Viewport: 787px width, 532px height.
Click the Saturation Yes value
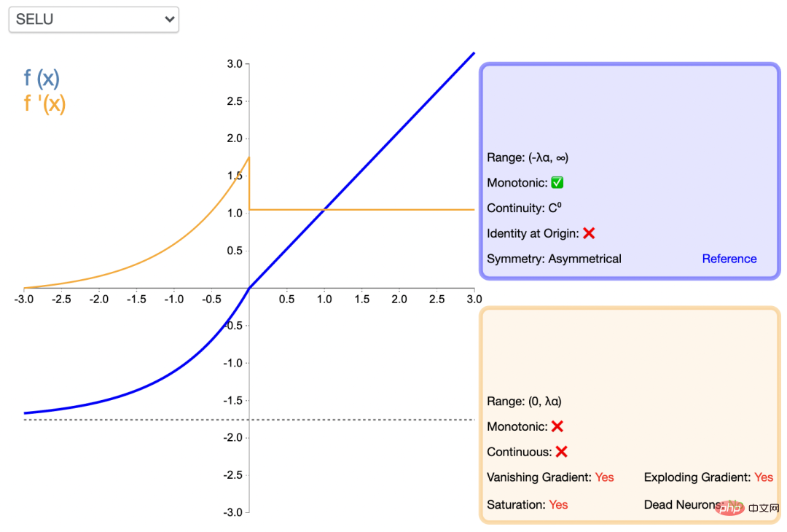tap(558, 504)
